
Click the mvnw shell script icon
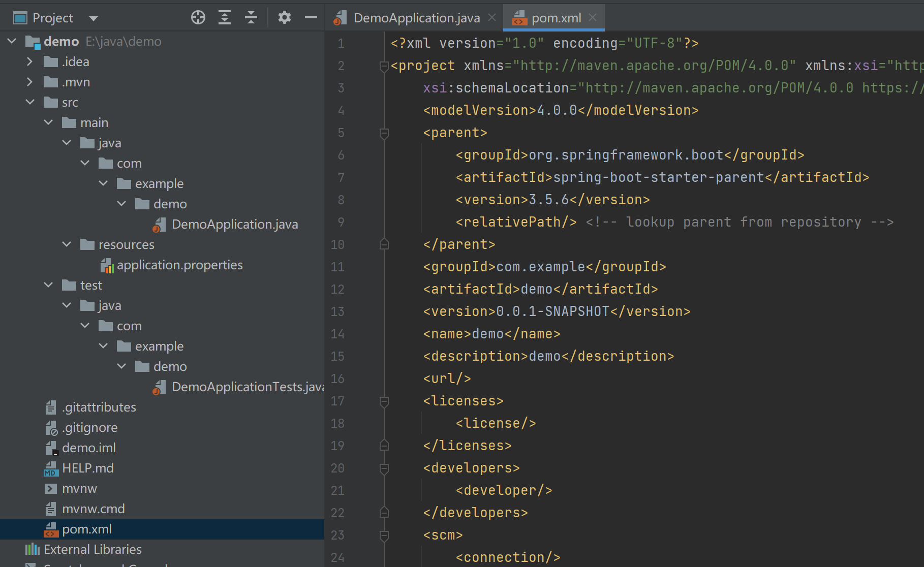51,488
